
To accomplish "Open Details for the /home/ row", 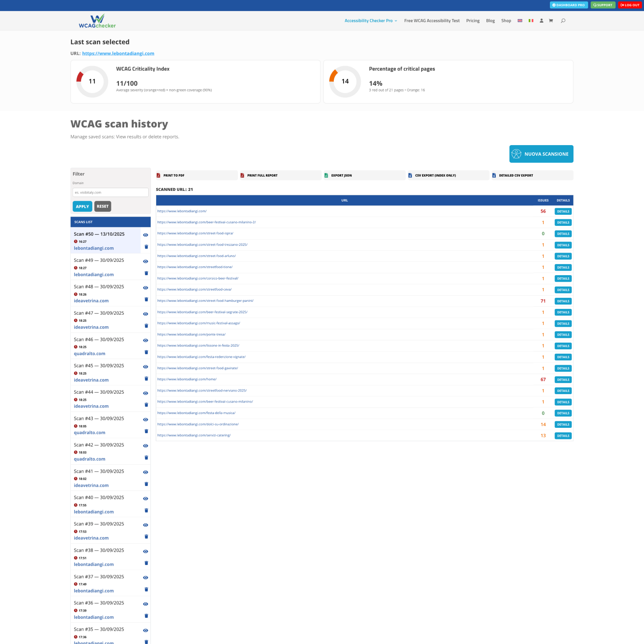I will pos(563,379).
